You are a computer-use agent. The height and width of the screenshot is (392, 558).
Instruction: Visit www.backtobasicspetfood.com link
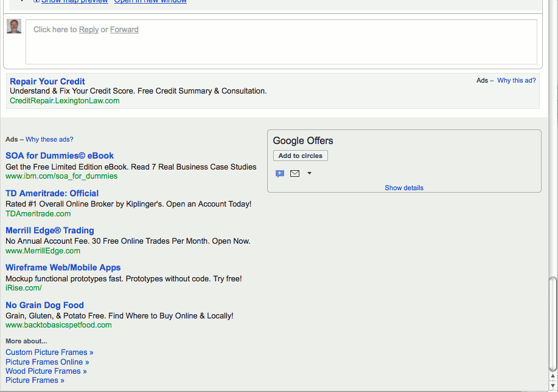[x=58, y=325]
